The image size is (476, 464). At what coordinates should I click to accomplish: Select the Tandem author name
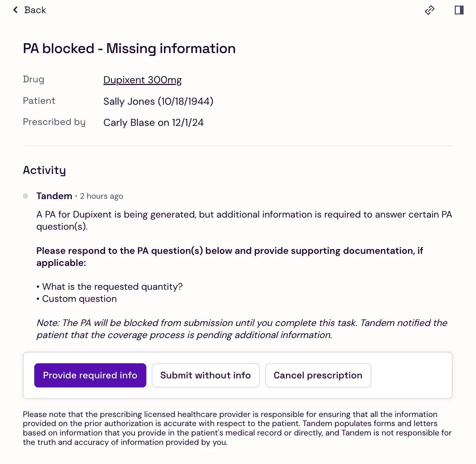54,196
